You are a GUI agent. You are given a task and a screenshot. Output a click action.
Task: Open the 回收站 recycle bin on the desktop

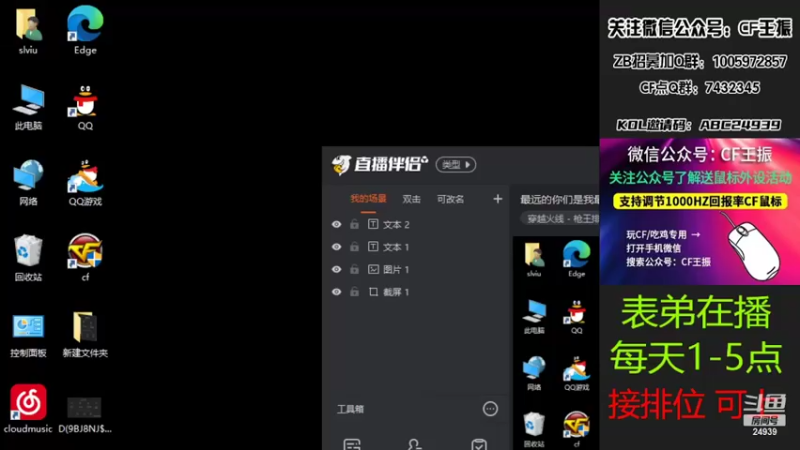(28, 258)
